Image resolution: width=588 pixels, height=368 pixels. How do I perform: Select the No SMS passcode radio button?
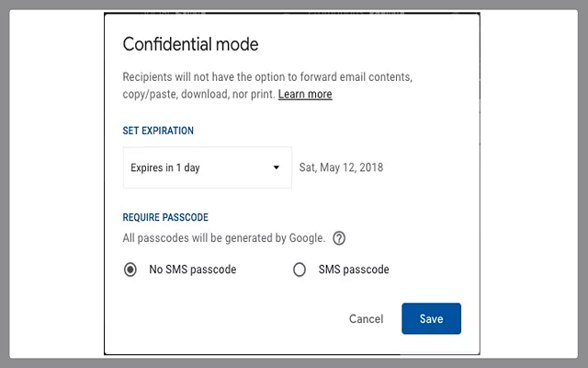click(x=130, y=270)
